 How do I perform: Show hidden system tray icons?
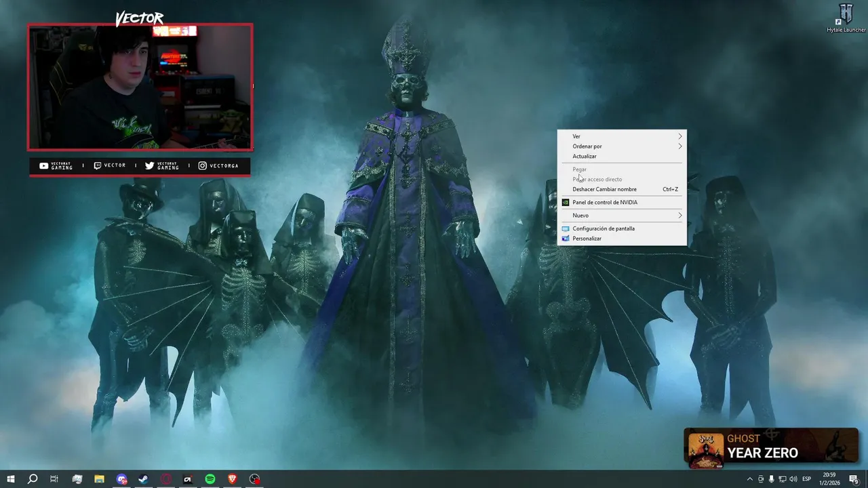[750, 479]
